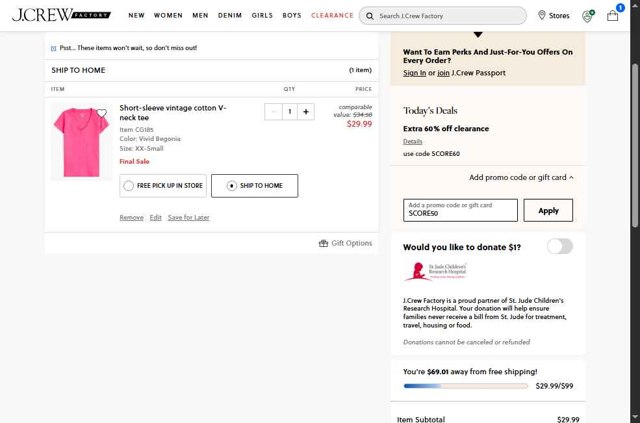
Task: Open Short-sleeve vintage cotton V-neck tee title
Action: pyautogui.click(x=173, y=113)
